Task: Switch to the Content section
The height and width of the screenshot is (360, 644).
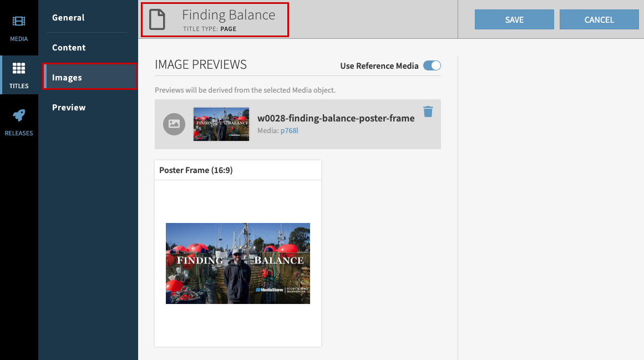Action: coord(69,48)
